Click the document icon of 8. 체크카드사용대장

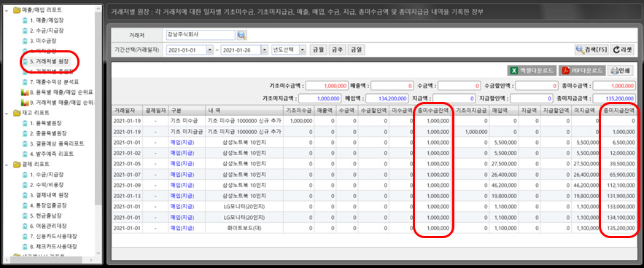[x=26, y=247]
